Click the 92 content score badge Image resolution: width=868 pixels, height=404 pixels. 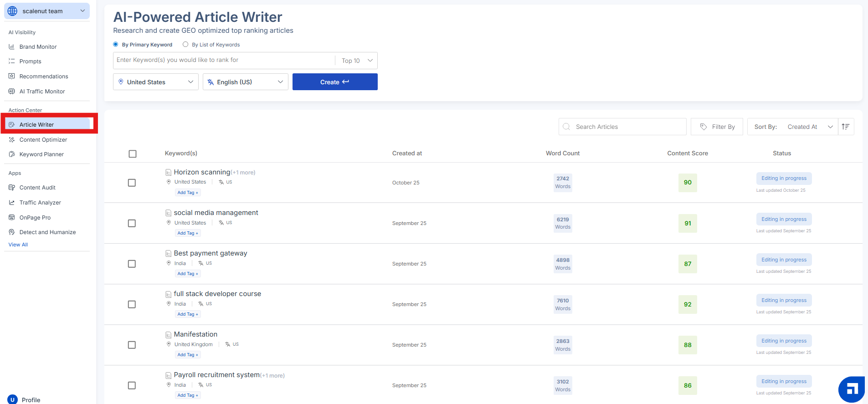[687, 305]
